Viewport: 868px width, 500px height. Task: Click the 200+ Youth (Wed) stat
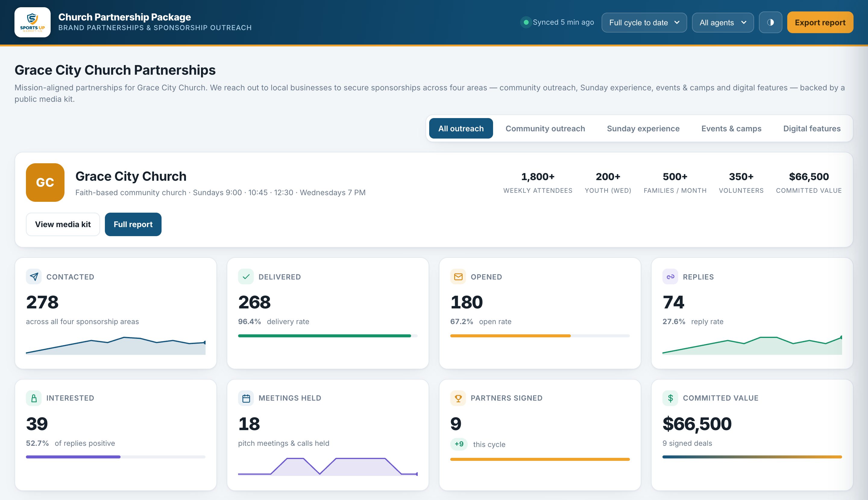pos(608,183)
